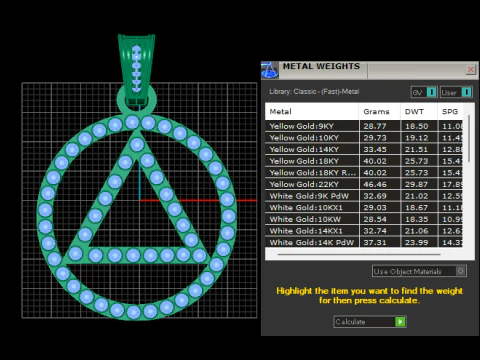
Task: Select the Yellow Gold:9KY row
Action: [x=364, y=126]
